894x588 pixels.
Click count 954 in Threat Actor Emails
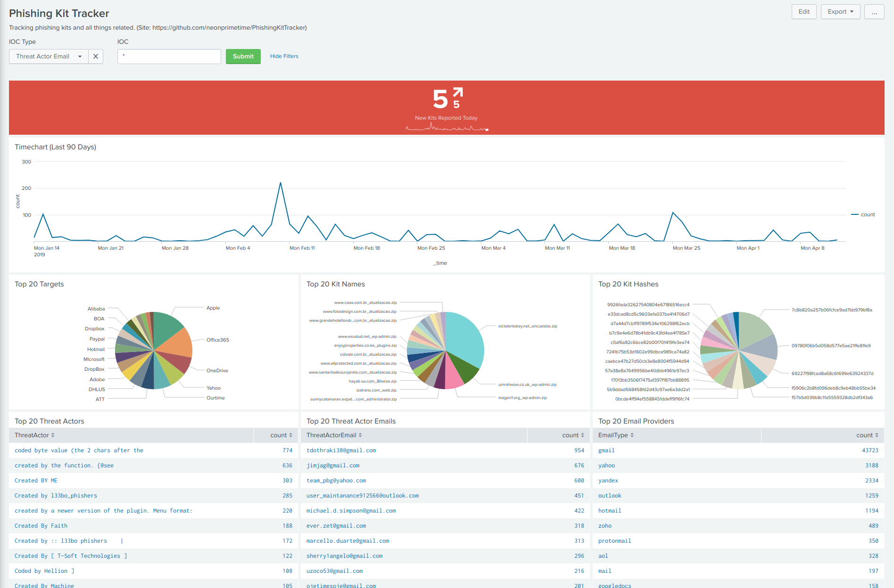coord(579,450)
